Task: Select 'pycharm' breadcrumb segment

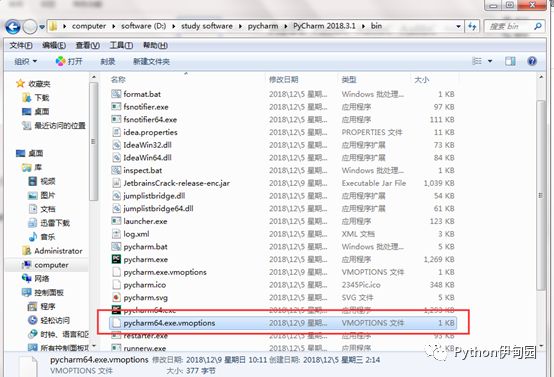Action: click(263, 26)
